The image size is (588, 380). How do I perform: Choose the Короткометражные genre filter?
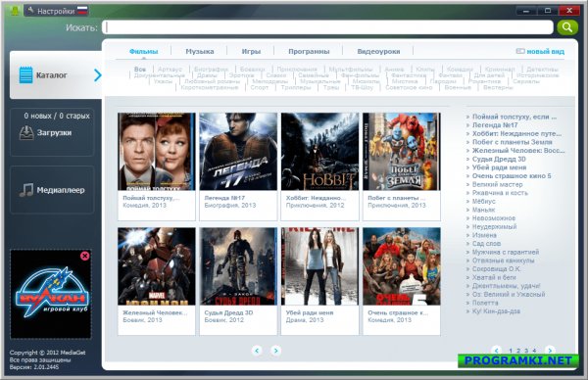tap(210, 87)
